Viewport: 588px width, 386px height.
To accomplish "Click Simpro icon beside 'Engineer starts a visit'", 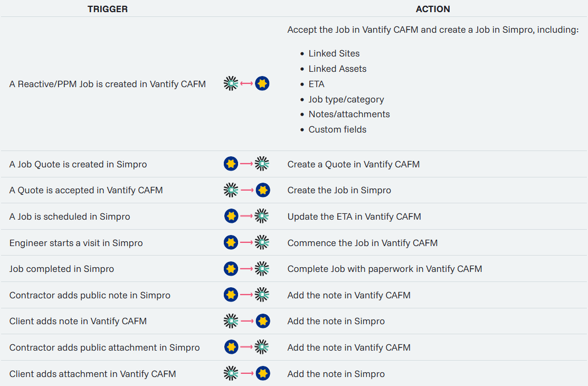I will coord(231,242).
